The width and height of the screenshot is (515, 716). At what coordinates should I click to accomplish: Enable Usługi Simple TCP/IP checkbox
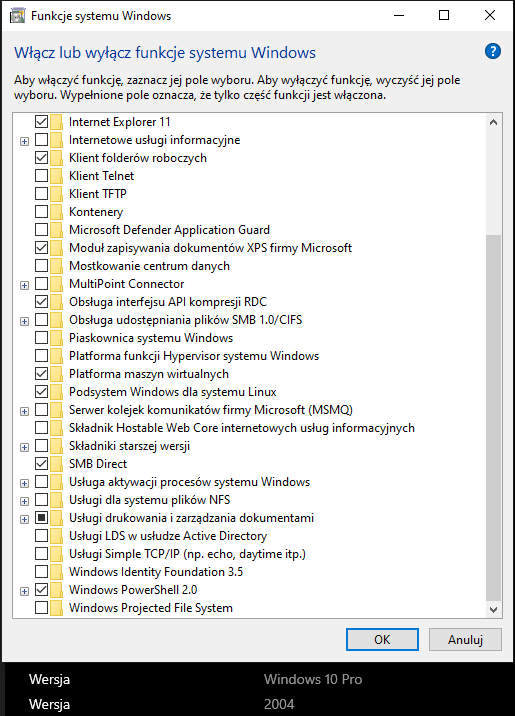point(42,554)
